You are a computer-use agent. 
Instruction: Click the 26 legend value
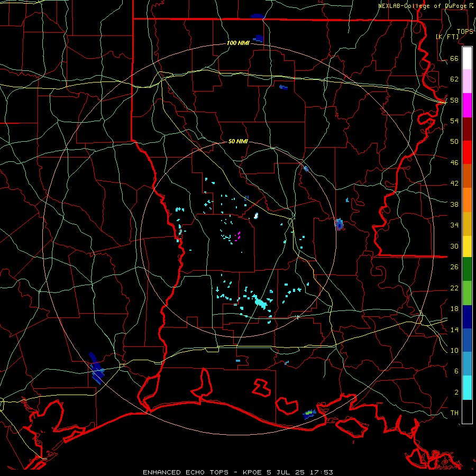(x=454, y=267)
